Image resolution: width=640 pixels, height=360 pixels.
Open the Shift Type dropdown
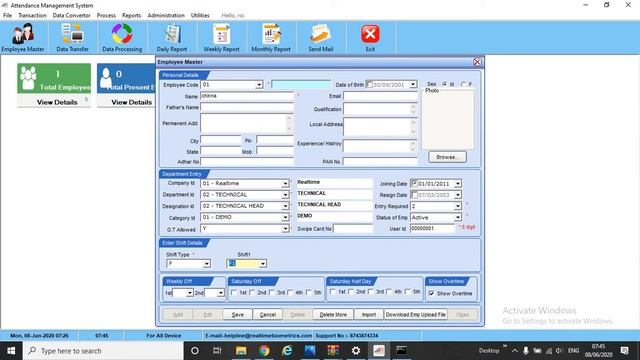tap(207, 264)
